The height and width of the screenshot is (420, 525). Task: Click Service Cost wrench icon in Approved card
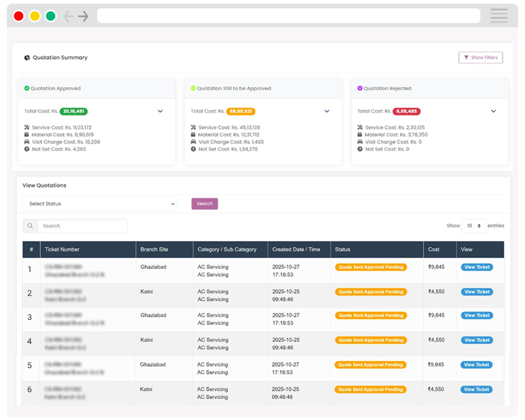click(27, 127)
